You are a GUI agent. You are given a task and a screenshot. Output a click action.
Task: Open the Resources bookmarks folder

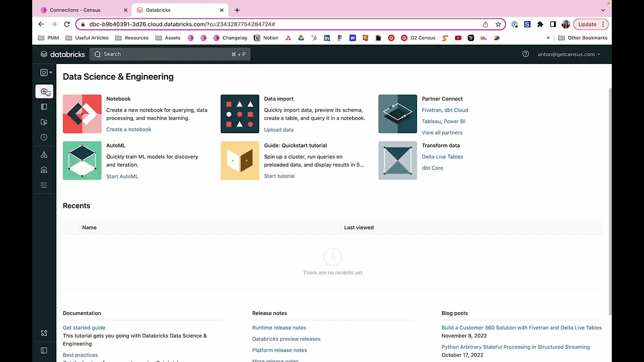pos(132,38)
